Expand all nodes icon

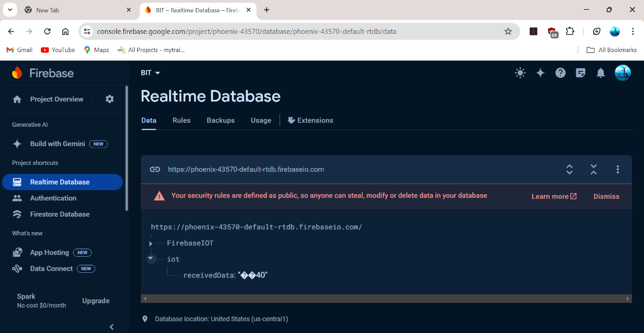[x=569, y=169]
